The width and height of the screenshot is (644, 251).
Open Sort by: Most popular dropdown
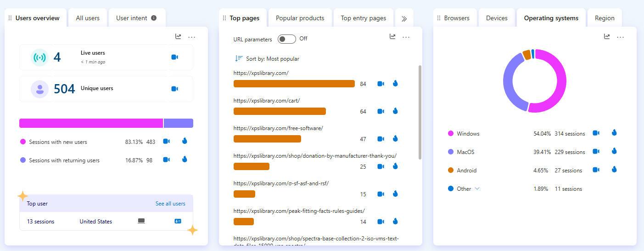pos(267,59)
